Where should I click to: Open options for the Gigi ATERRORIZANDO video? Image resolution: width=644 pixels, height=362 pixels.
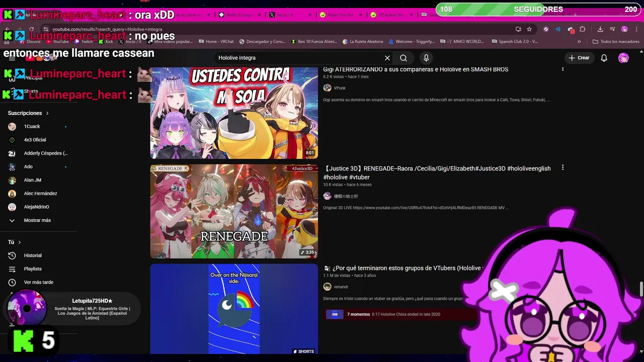[562, 68]
